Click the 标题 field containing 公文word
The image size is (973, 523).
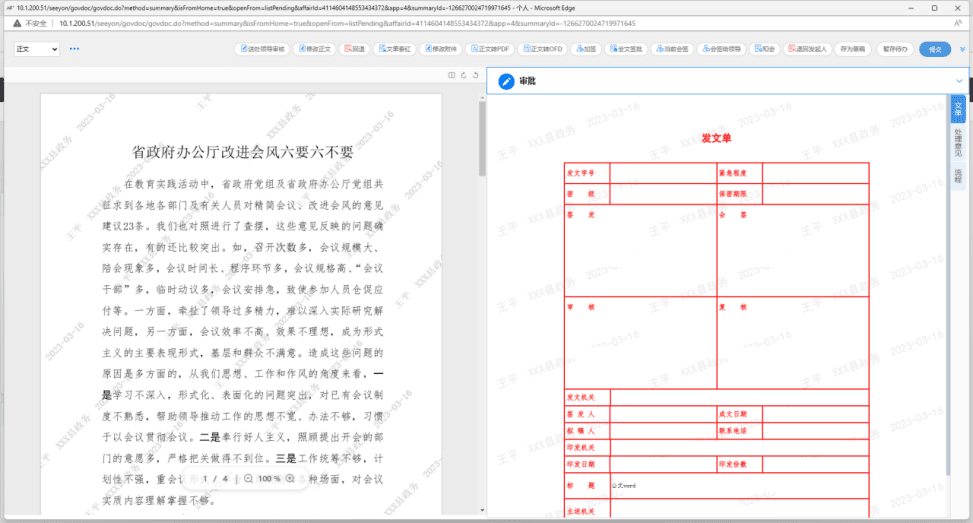[739, 486]
